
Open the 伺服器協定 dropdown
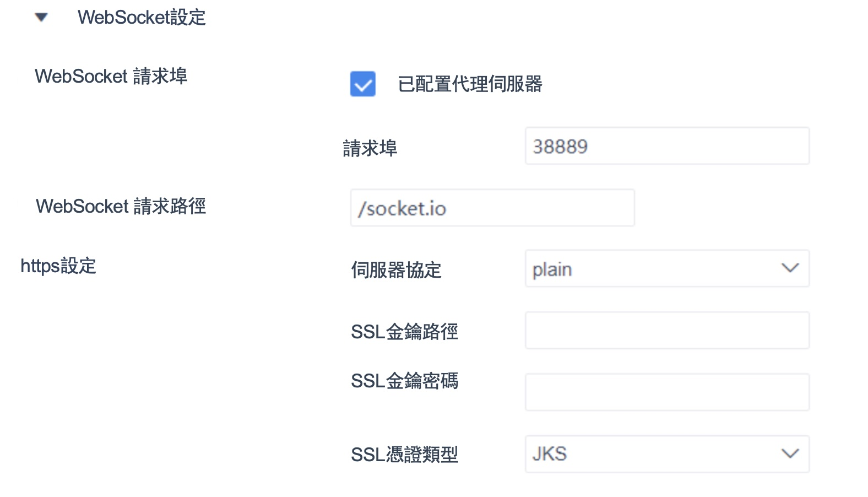click(x=666, y=269)
